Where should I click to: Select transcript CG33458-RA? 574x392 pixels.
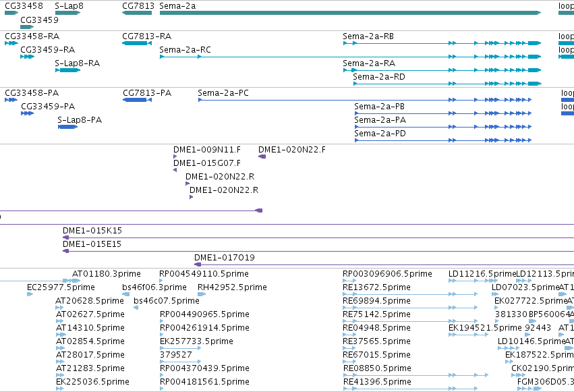(x=11, y=43)
